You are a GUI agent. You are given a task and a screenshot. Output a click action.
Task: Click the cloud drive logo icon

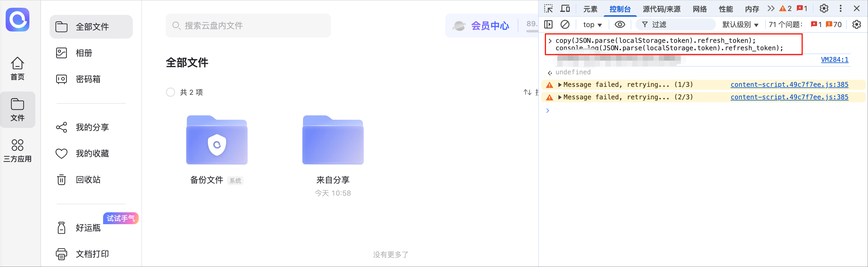[x=18, y=20]
